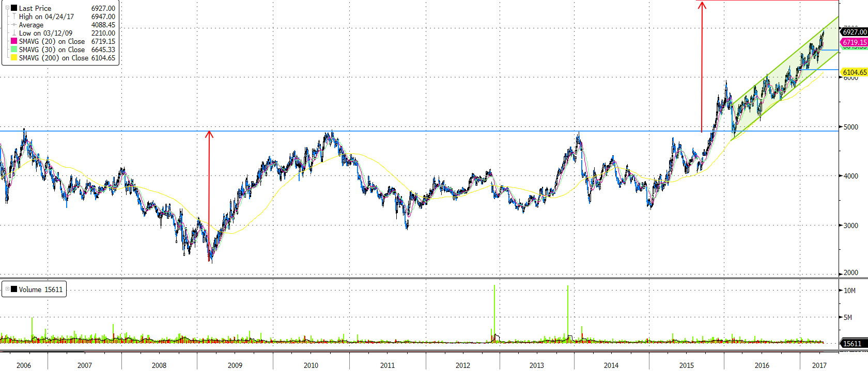Select the 'Volume 15611' legend label
The width and height of the screenshot is (868, 371).
41,289
